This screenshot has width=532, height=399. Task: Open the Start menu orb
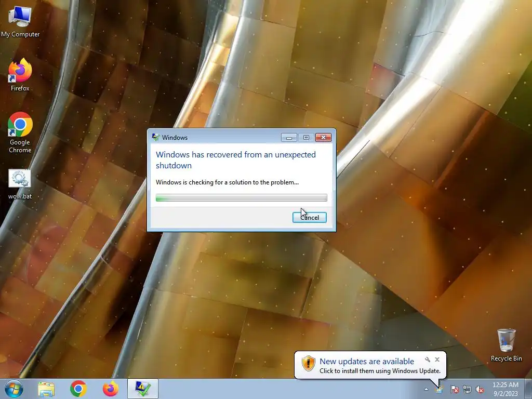coord(14,389)
